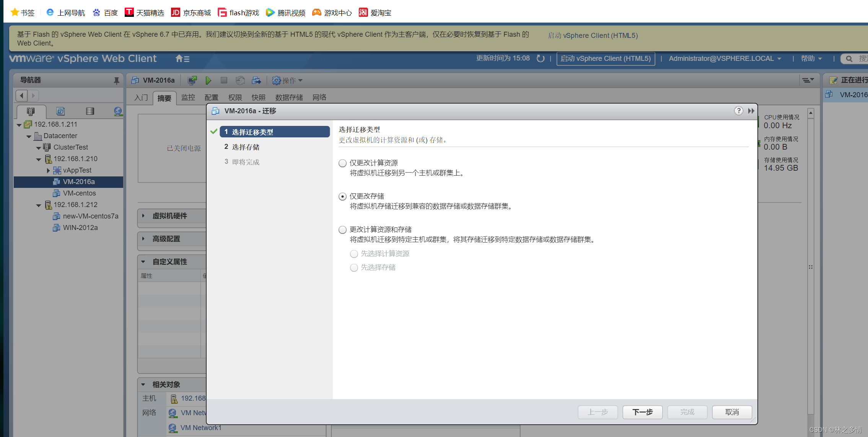Image resolution: width=868 pixels, height=437 pixels.
Task: Select VM-centos in the inventory tree
Action: (x=79, y=193)
